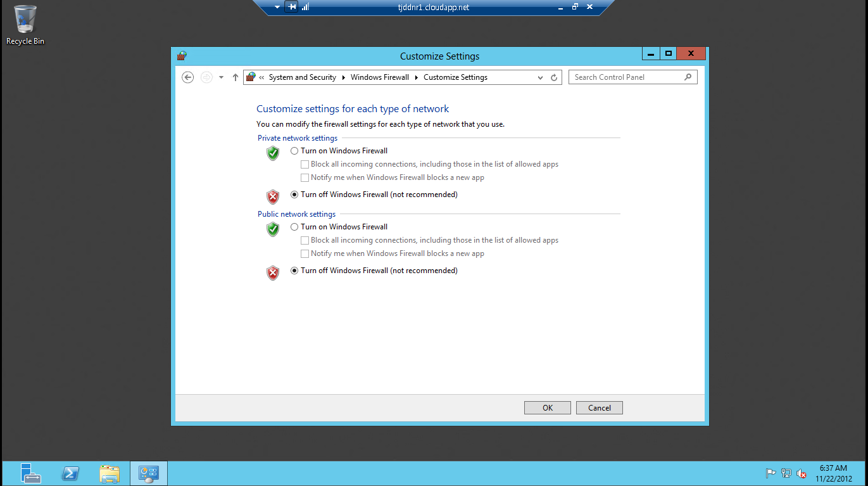Open Server Manager from the taskbar
This screenshot has height=486, width=868.
tap(31, 473)
